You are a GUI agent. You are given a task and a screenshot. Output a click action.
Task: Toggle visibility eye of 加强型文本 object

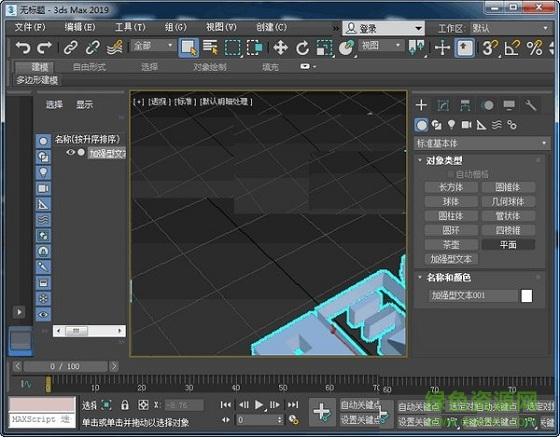(71, 152)
